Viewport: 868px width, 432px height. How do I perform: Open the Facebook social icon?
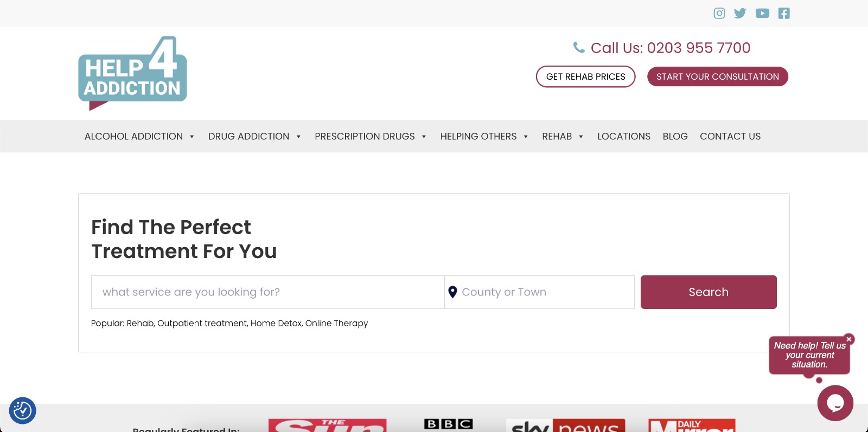(784, 13)
